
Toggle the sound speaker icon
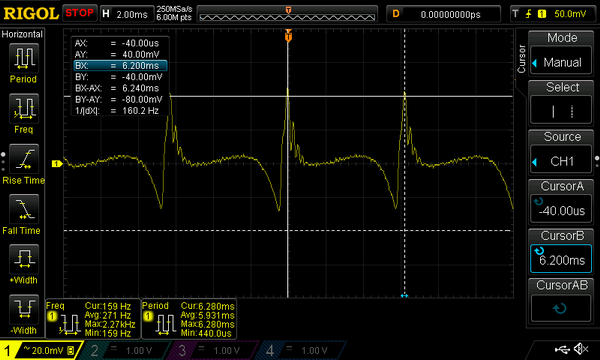582,349
